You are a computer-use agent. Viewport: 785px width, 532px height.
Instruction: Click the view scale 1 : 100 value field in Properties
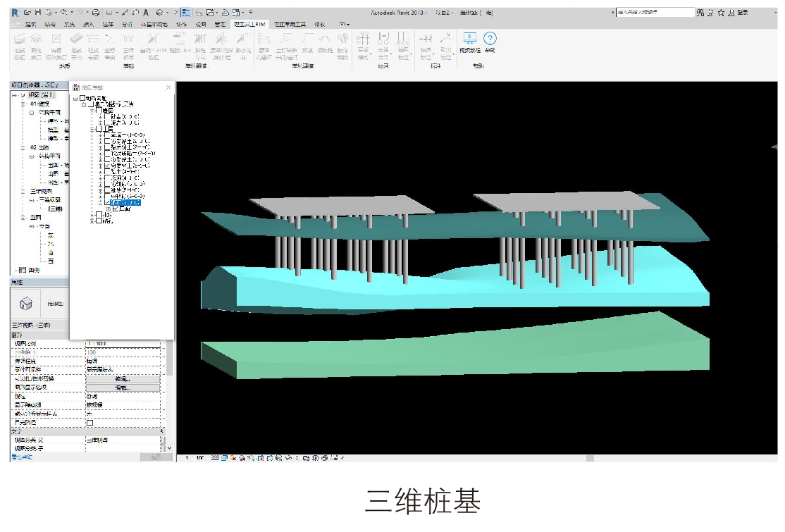coord(123,344)
